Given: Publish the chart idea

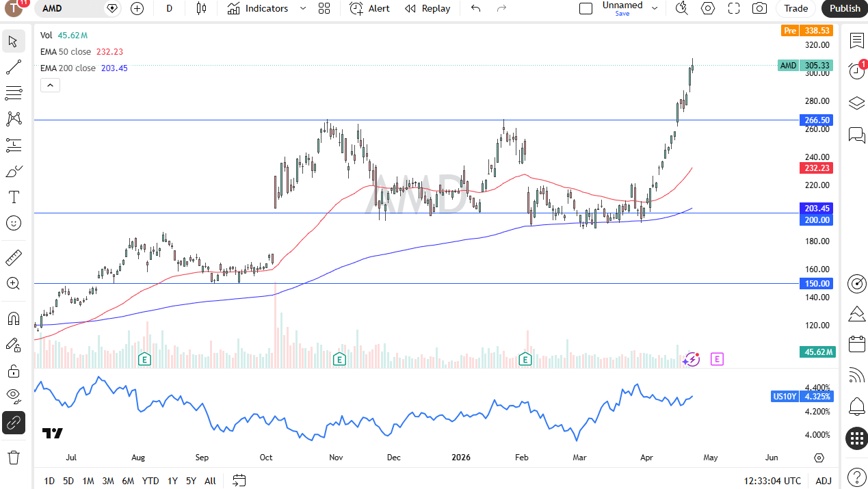Looking at the screenshot, I should (x=845, y=8).
